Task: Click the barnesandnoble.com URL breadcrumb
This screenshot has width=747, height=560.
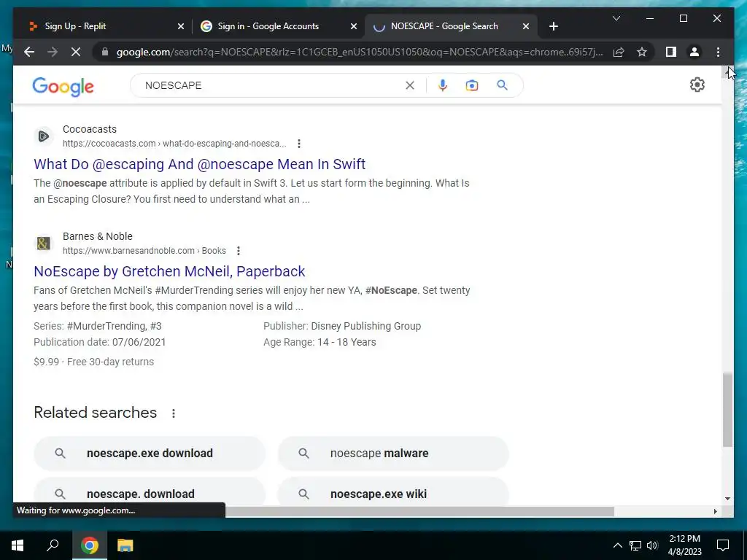Action: click(144, 251)
